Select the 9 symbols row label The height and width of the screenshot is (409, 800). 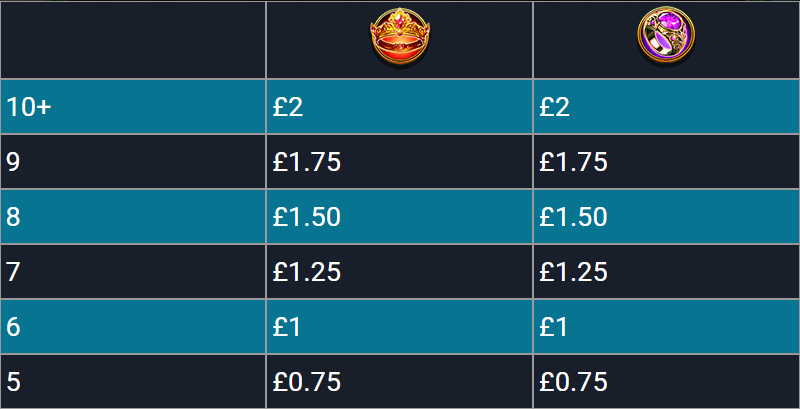pyautogui.click(x=13, y=163)
